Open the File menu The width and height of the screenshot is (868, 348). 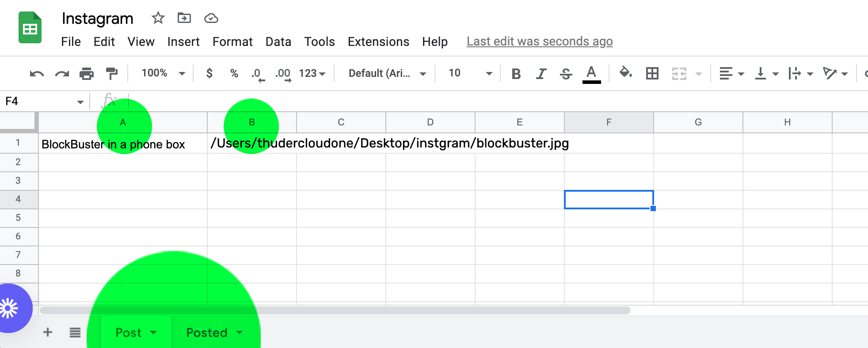[x=71, y=42]
